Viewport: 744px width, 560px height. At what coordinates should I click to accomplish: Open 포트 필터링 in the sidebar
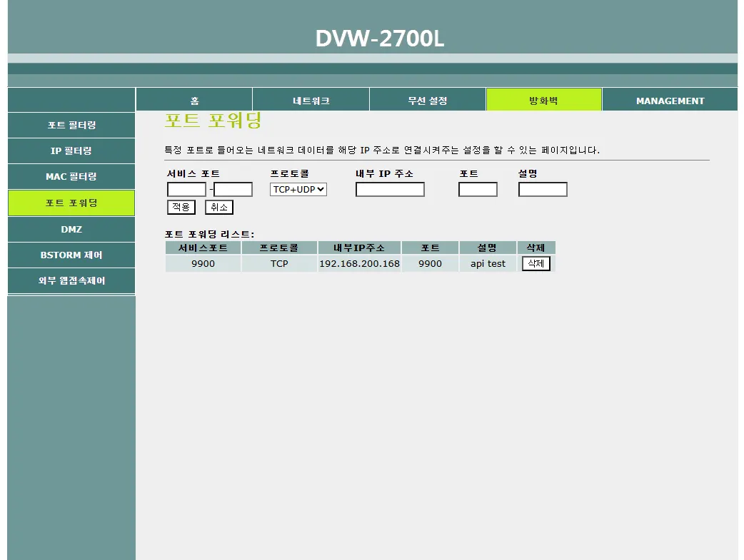[x=71, y=125]
